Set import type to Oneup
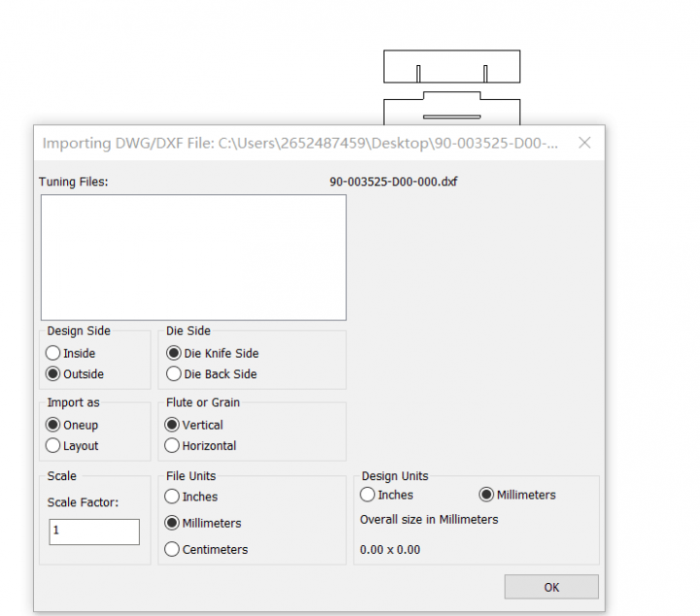 [53, 425]
